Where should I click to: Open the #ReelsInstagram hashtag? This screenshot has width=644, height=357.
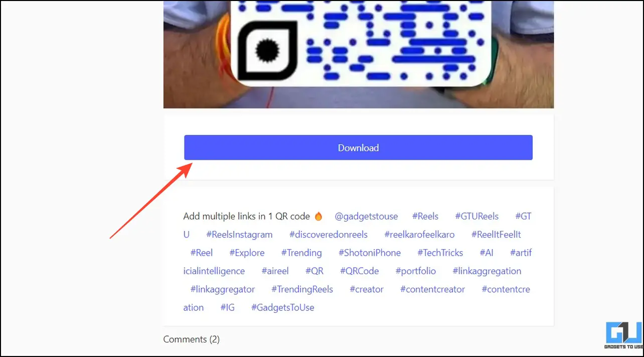tap(239, 234)
